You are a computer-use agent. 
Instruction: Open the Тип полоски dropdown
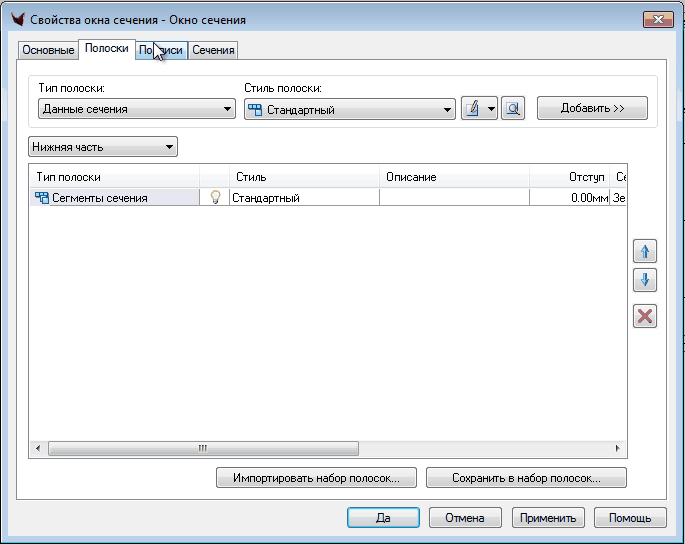tap(136, 109)
